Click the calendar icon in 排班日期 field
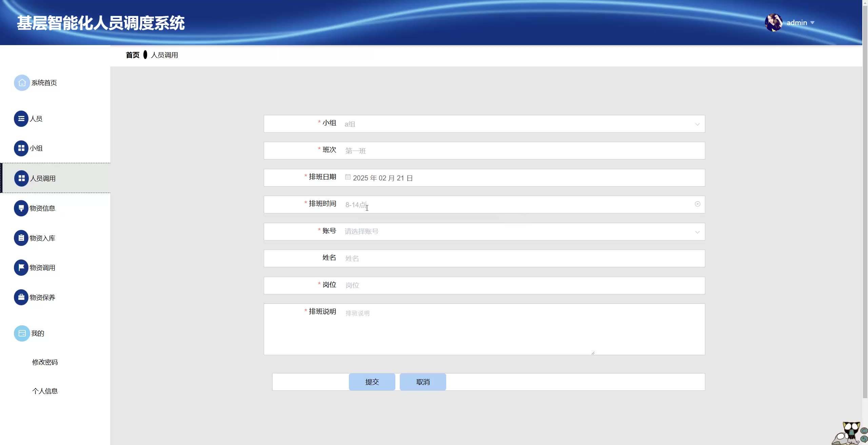This screenshot has height=445, width=868. (348, 177)
